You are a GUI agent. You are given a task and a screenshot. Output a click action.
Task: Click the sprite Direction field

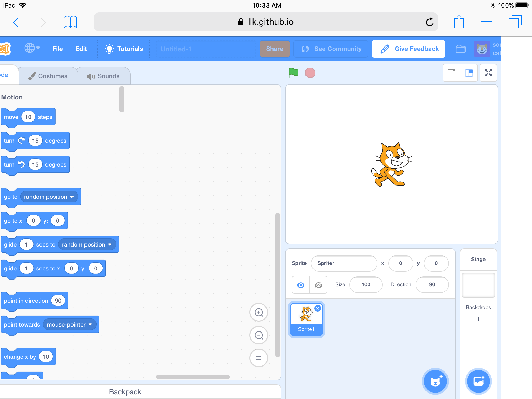[x=432, y=285]
